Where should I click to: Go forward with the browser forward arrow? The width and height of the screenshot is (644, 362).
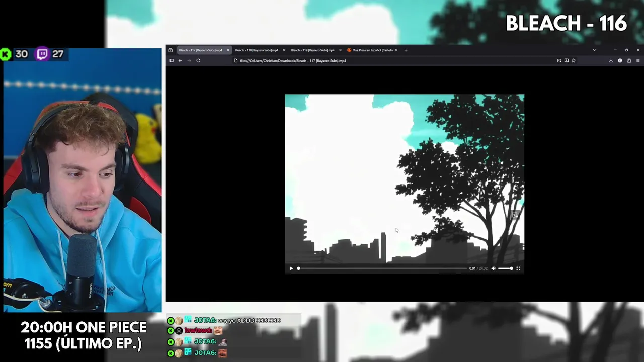[x=189, y=61]
